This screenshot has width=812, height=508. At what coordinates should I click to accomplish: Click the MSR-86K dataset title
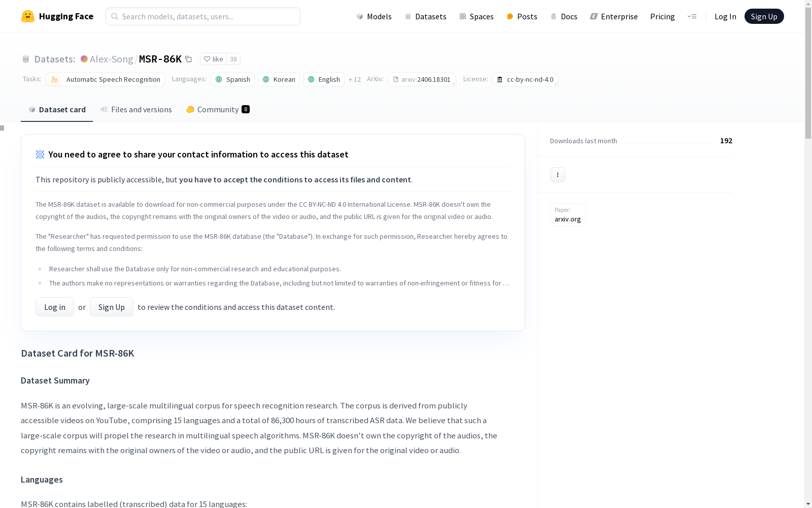click(x=160, y=59)
